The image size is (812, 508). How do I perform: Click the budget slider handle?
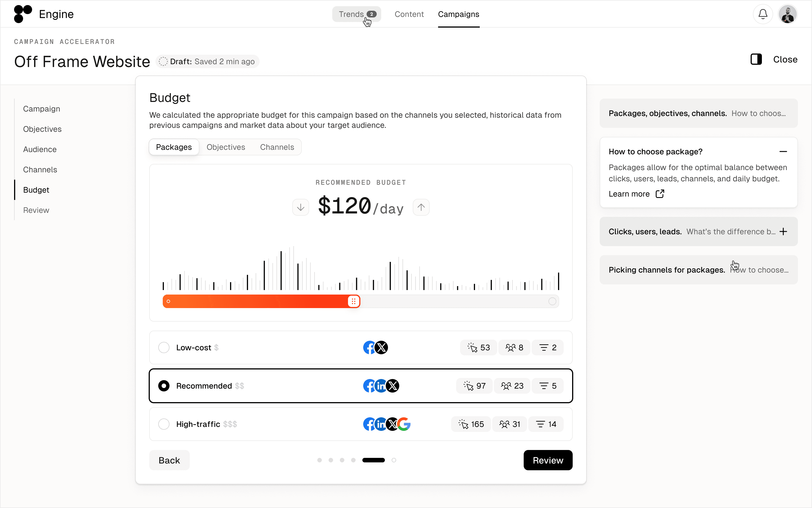[x=353, y=301]
